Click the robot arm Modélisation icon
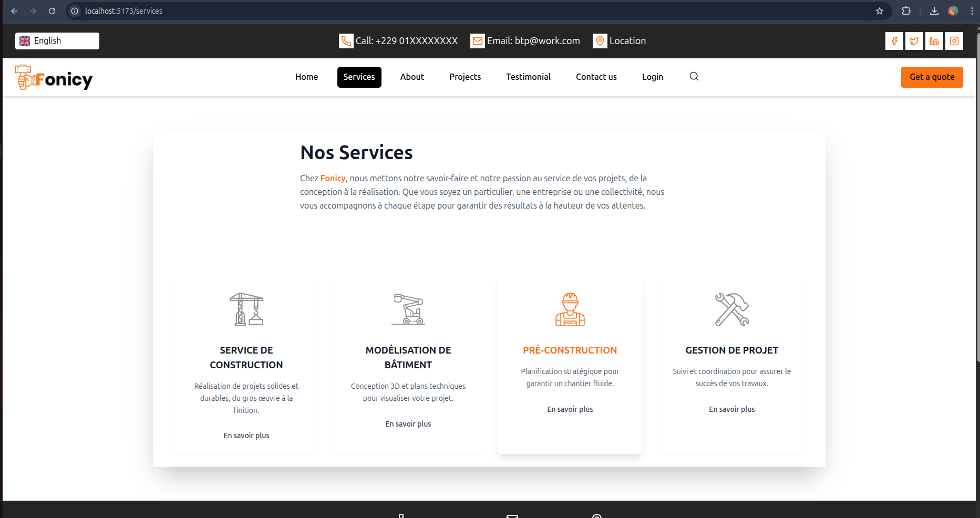This screenshot has height=518, width=980. pyautogui.click(x=408, y=309)
